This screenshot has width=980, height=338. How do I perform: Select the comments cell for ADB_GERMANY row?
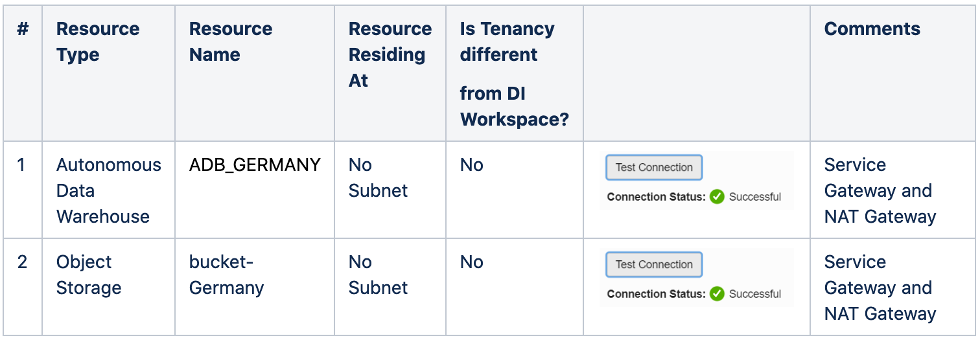tap(880, 190)
